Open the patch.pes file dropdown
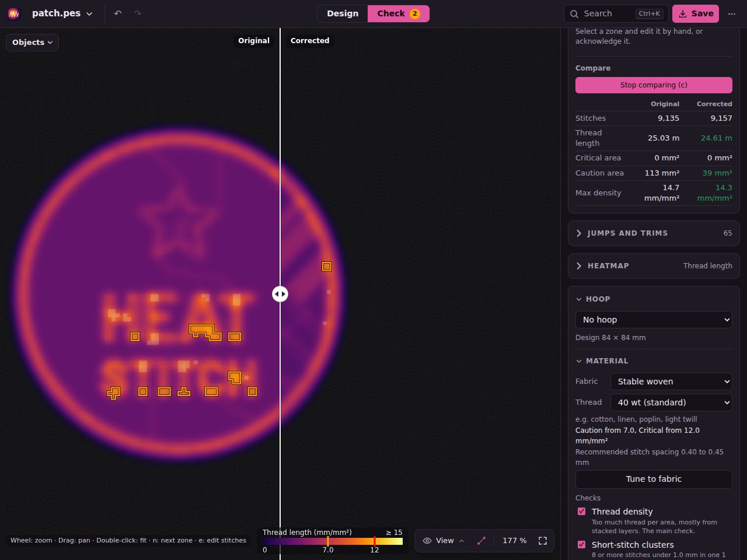Screen dimensions: 747x560 (x=62, y=13)
